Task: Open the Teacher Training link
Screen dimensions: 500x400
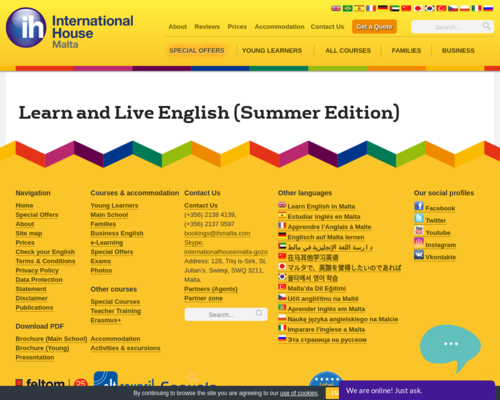Action: pyautogui.click(x=116, y=311)
